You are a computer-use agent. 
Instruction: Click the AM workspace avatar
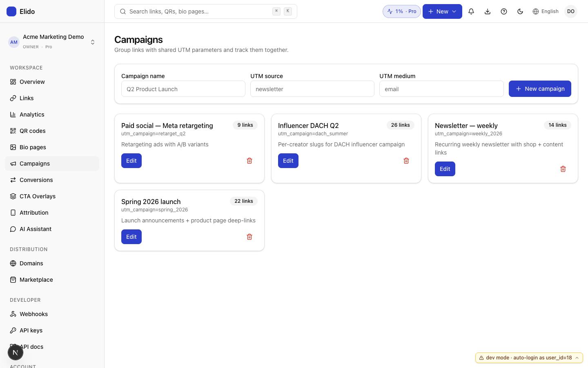click(14, 42)
